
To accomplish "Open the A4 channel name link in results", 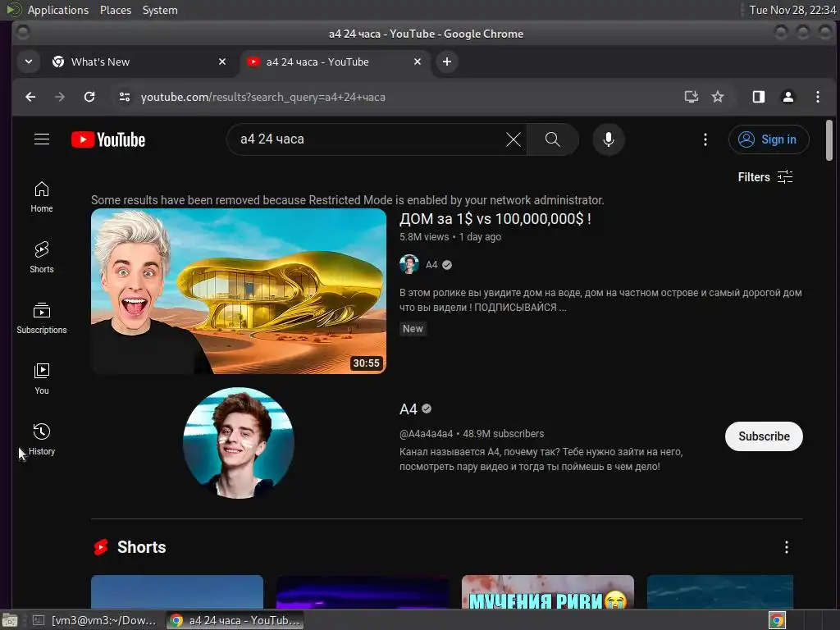I will click(x=409, y=409).
